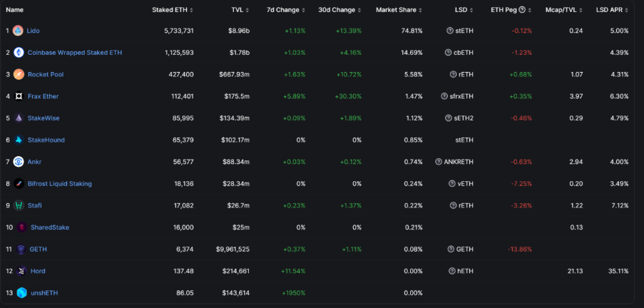This screenshot has width=644, height=308.
Task: Click the Bifrost Liquid Staking logo
Action: click(19, 183)
